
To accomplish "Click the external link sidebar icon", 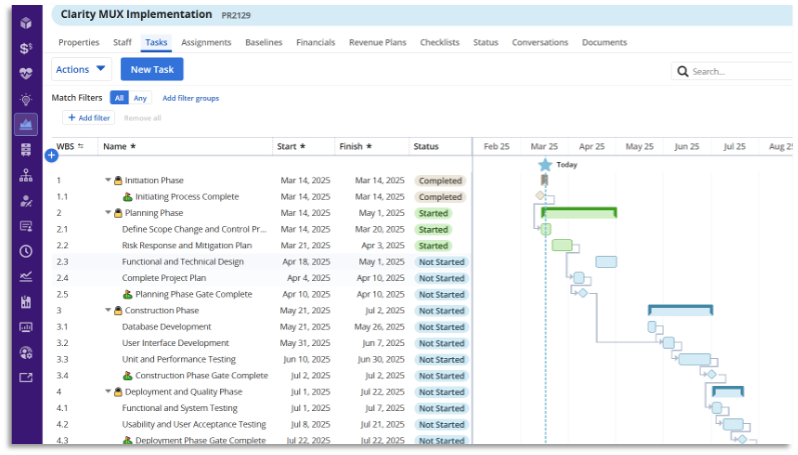I will click(x=26, y=377).
